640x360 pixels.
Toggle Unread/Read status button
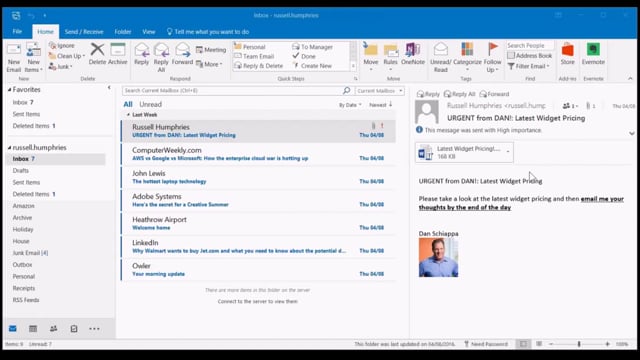pos(440,58)
